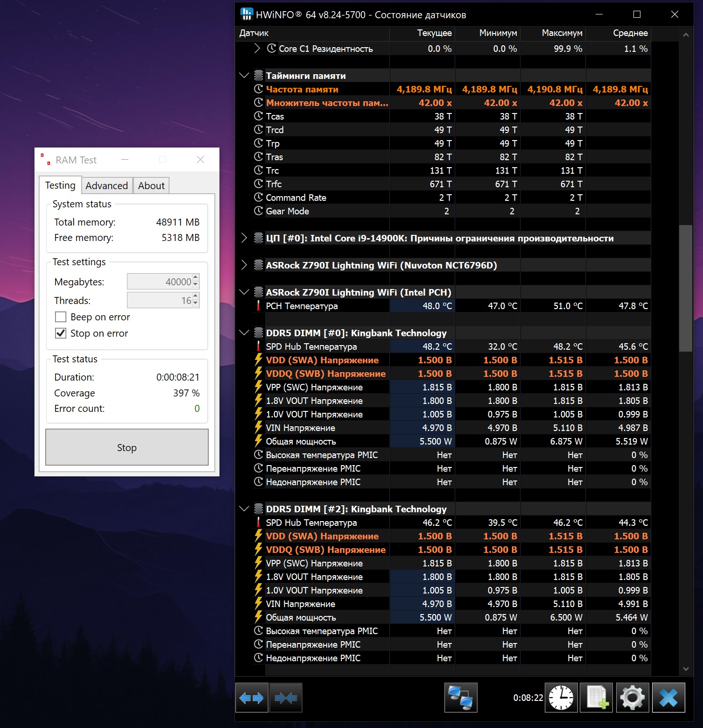Image resolution: width=703 pixels, height=728 pixels.
Task: Click the thermometer icon of DIMM #2 SPD Hub Температура
Action: pyautogui.click(x=258, y=523)
